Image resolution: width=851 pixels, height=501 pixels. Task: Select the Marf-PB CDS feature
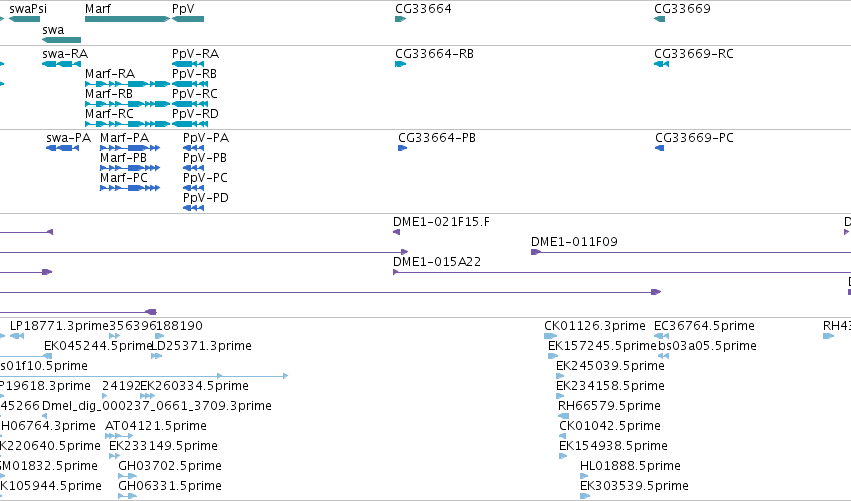click(x=130, y=168)
